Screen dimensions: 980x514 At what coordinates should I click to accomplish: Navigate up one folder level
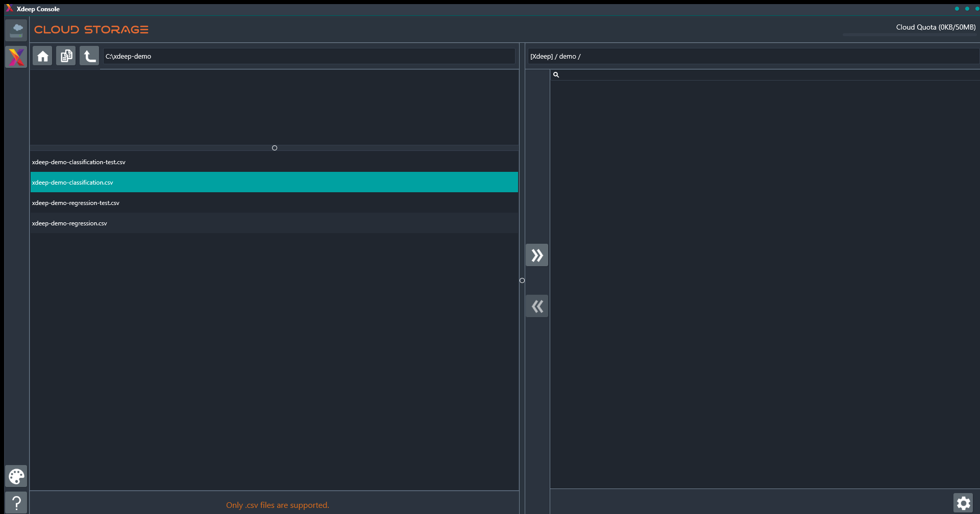(89, 56)
